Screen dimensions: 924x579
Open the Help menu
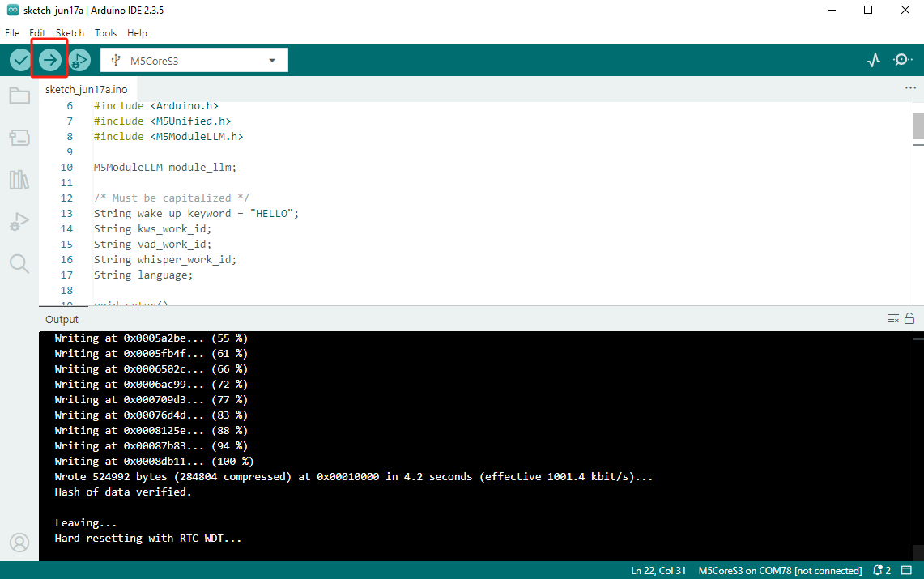(x=137, y=33)
